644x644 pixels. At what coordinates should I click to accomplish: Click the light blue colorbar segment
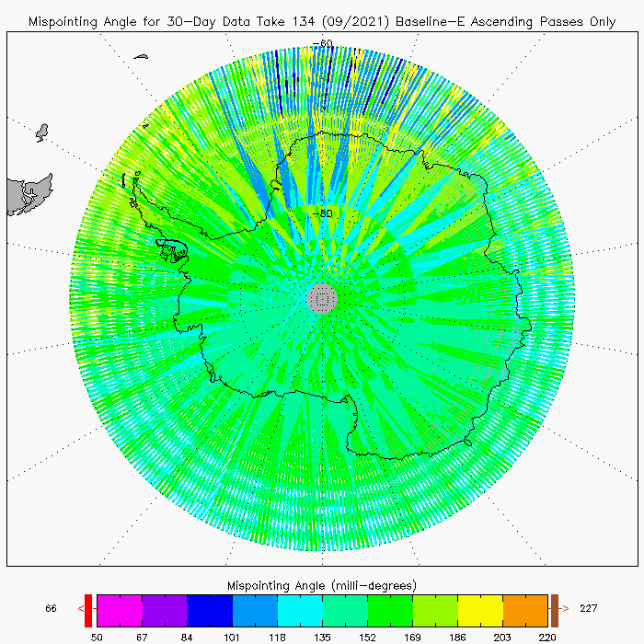click(255, 610)
